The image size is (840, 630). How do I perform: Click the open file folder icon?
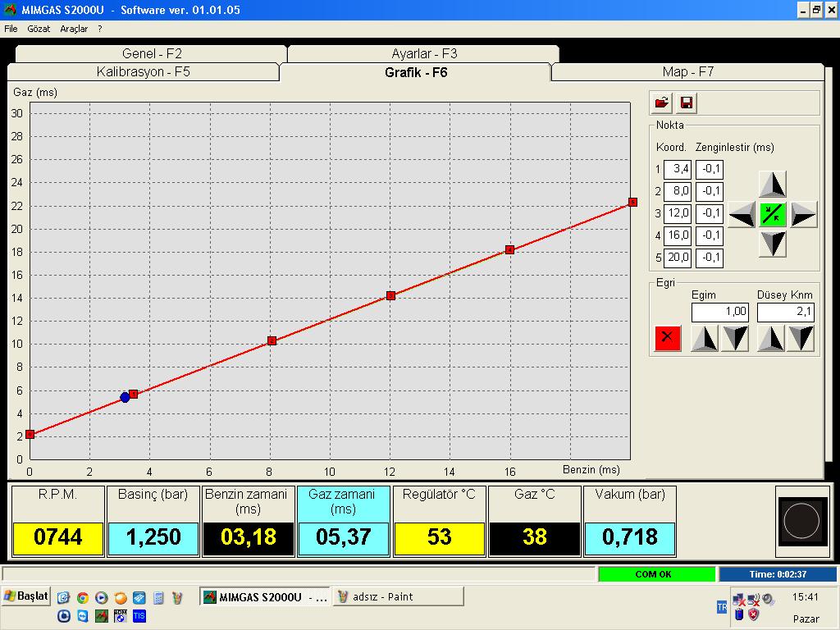point(661,103)
